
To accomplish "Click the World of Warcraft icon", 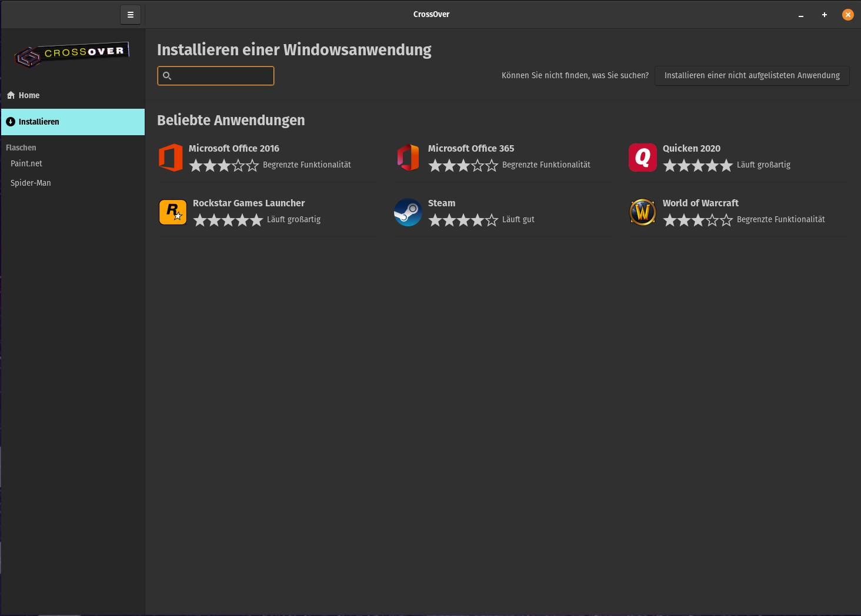I will 643,212.
